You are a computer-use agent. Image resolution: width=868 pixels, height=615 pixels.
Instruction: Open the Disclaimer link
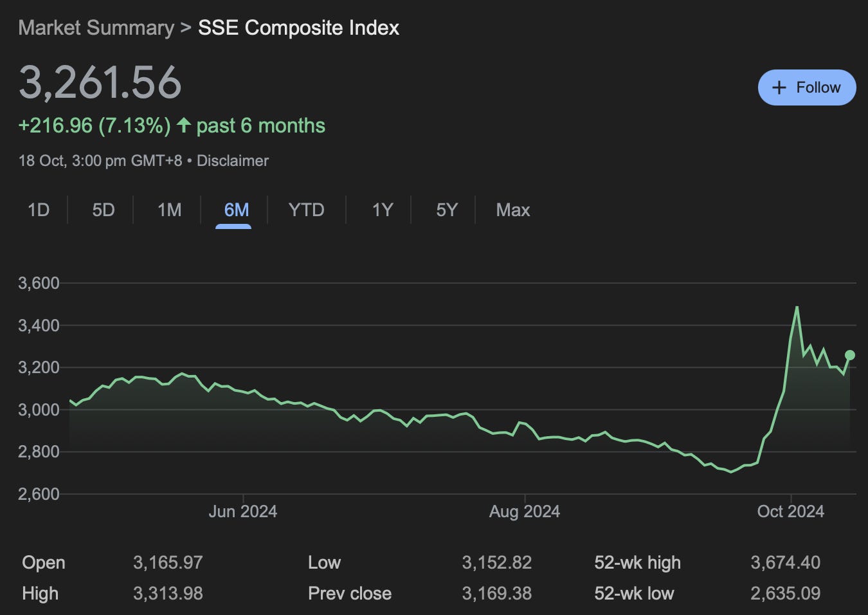click(233, 161)
